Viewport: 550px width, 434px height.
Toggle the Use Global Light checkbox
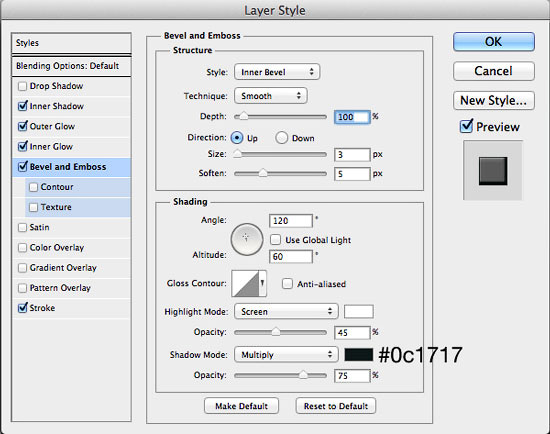pos(275,240)
